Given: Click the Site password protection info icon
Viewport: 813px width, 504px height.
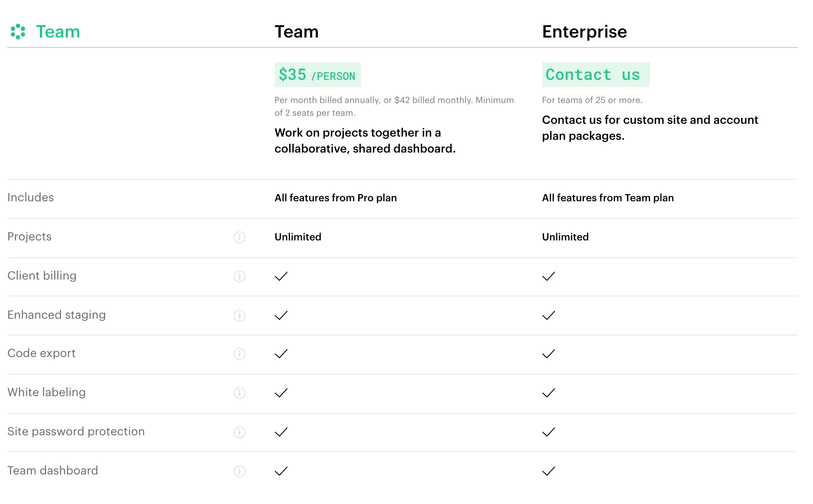Looking at the screenshot, I should pyautogui.click(x=240, y=432).
